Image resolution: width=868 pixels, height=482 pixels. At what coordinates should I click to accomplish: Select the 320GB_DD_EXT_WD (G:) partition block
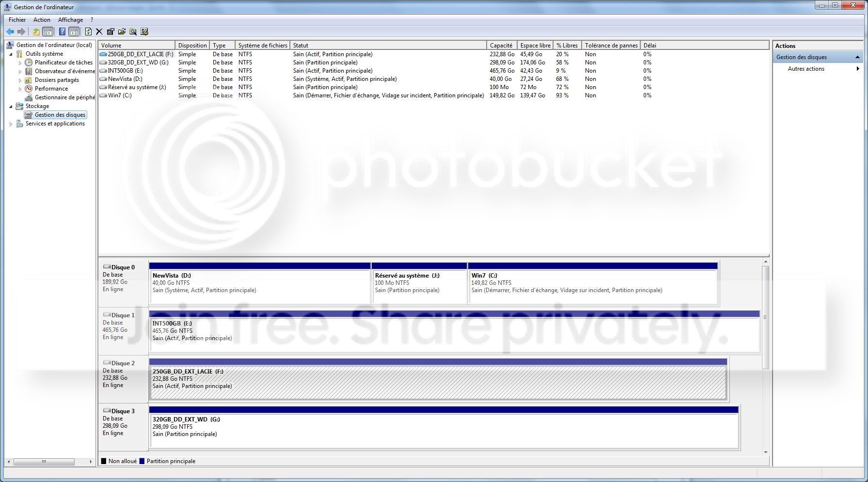(x=444, y=427)
